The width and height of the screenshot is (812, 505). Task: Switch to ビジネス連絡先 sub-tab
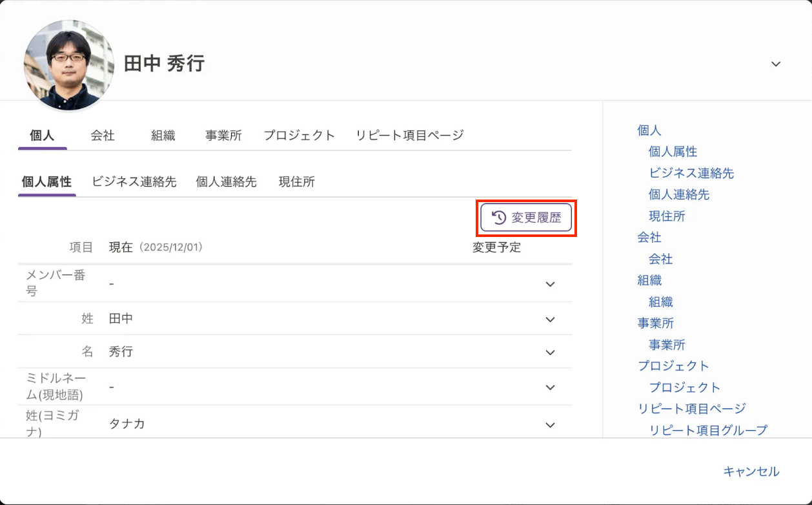click(x=134, y=182)
